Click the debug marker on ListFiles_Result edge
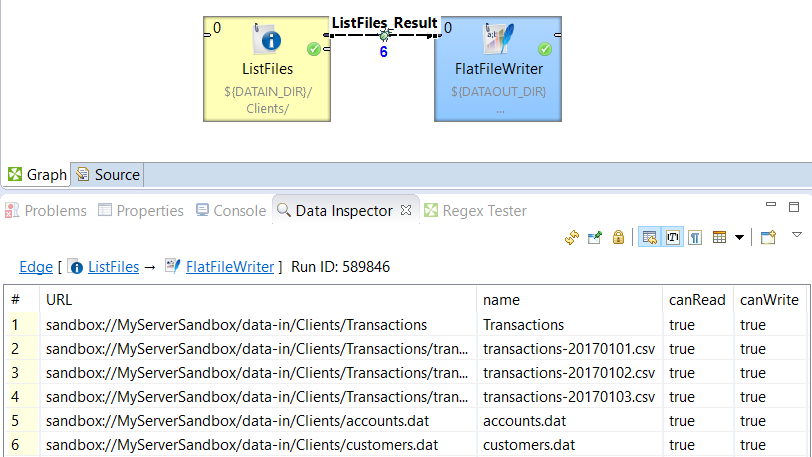Image resolution: width=812 pixels, height=457 pixels. pos(384,35)
